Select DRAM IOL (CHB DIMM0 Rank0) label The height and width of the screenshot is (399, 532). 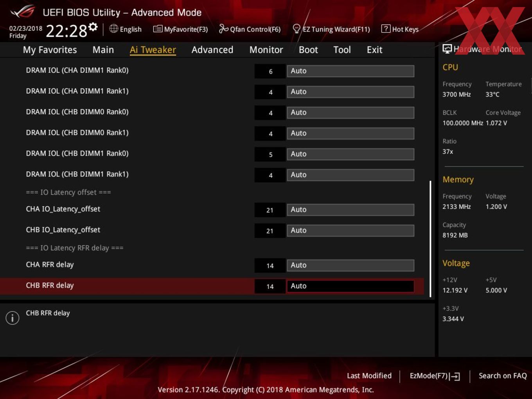tap(77, 112)
